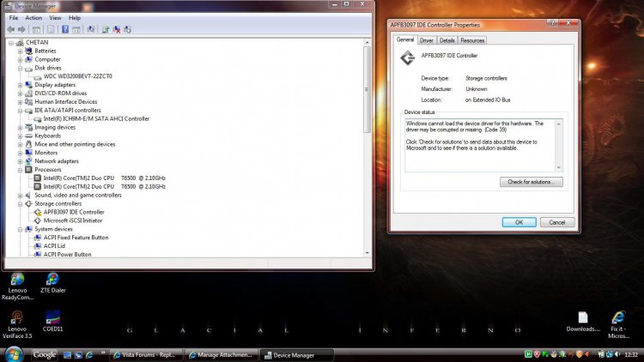Click the Forward arrow in Device Manager toolbar
This screenshot has width=644, height=362.
pyautogui.click(x=21, y=29)
